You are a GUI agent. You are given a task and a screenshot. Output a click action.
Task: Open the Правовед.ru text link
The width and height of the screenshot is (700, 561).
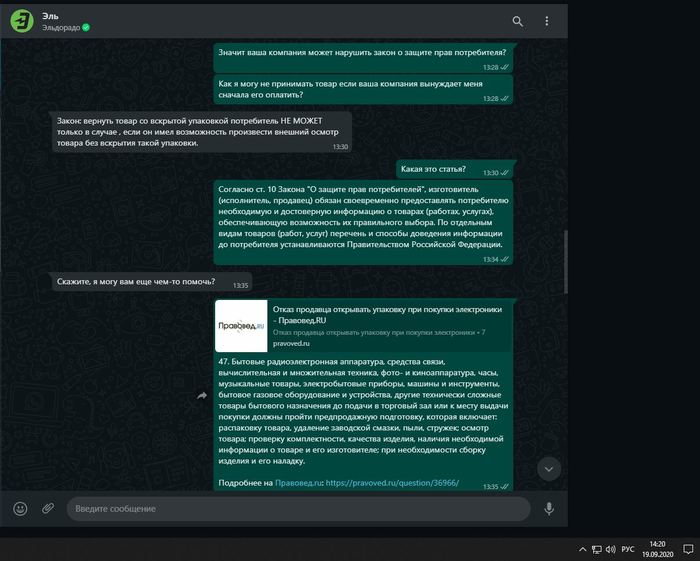(x=298, y=483)
